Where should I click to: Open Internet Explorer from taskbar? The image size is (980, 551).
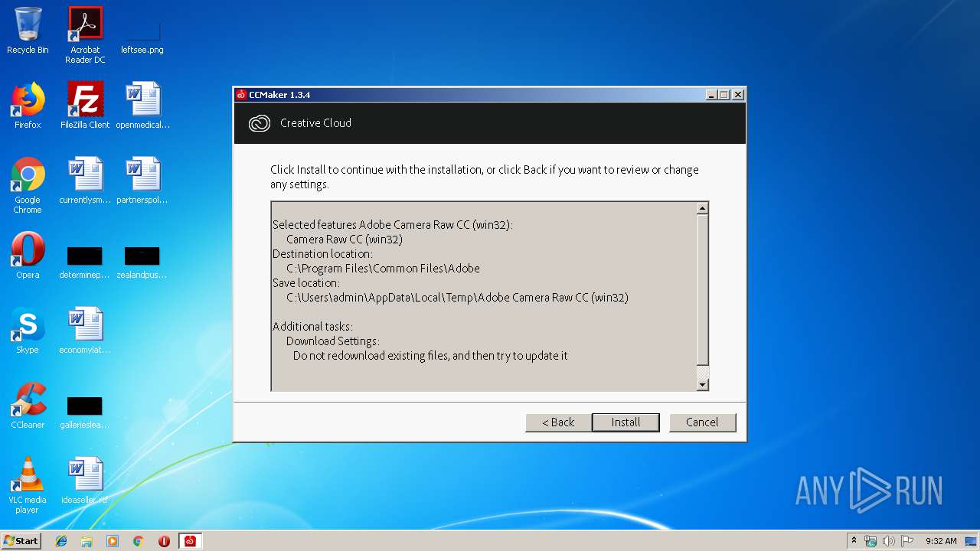61,541
